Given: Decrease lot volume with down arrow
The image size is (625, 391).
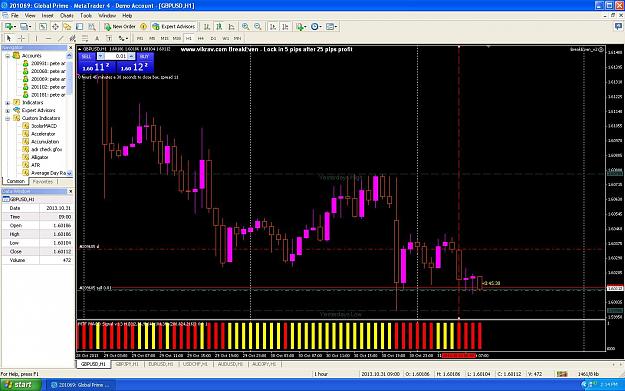Looking at the screenshot, I should (100, 57).
